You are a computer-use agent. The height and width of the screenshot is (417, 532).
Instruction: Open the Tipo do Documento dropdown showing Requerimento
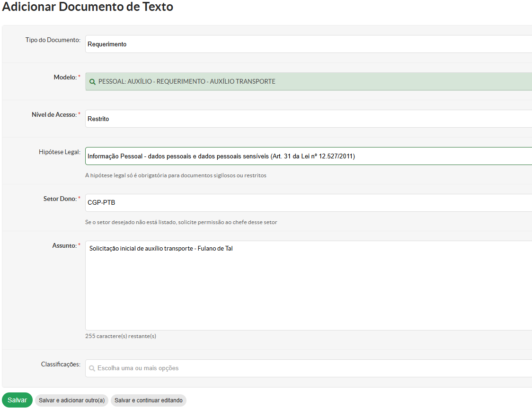click(308, 44)
